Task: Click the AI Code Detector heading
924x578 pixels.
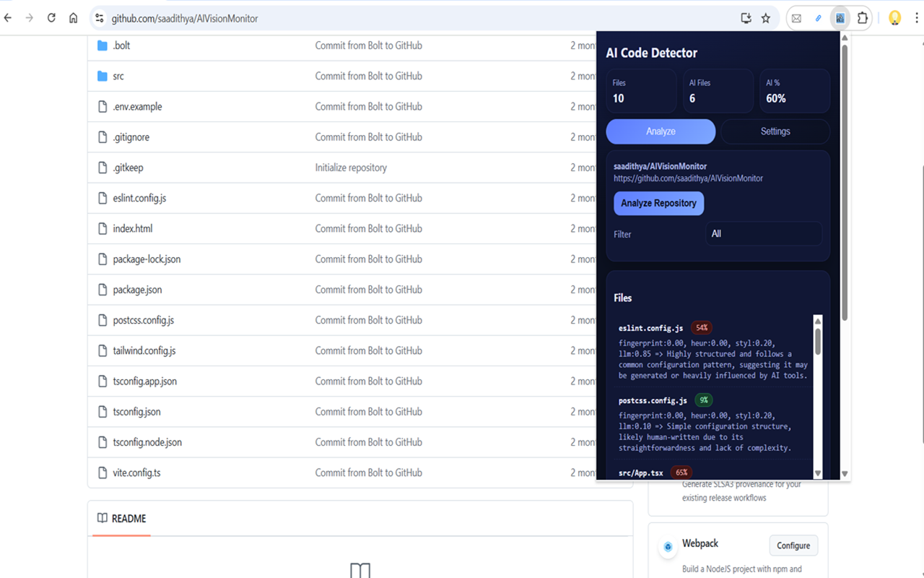Action: tap(651, 53)
